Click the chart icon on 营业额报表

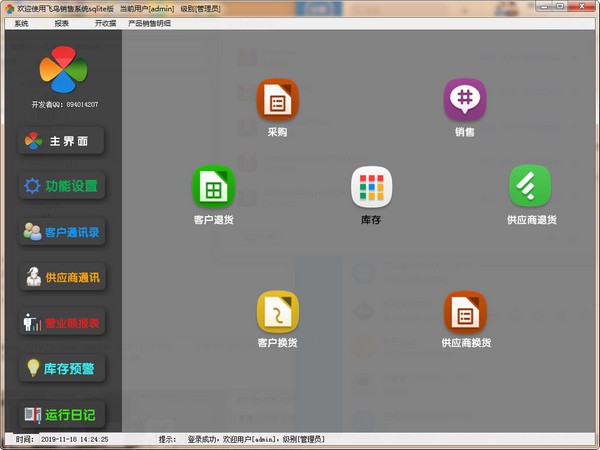point(32,323)
